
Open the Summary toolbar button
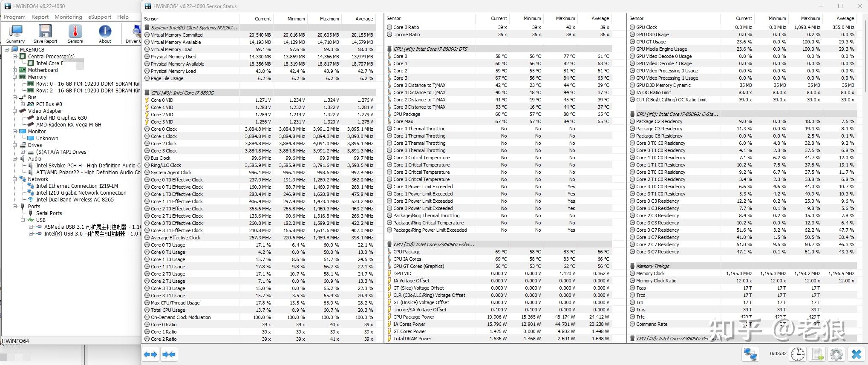point(16,34)
